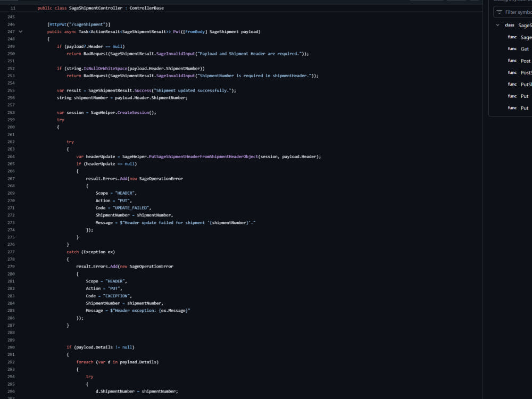Select line number 252
Image resolution: width=532 pixels, height=399 pixels.
click(11, 69)
